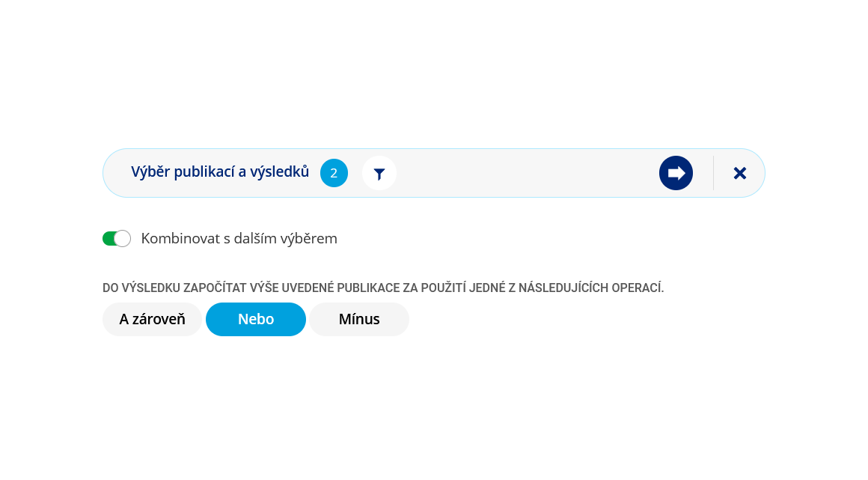Screen dimensions: 868x480
Task: Dismiss the publication selection bar
Action: [x=739, y=173]
